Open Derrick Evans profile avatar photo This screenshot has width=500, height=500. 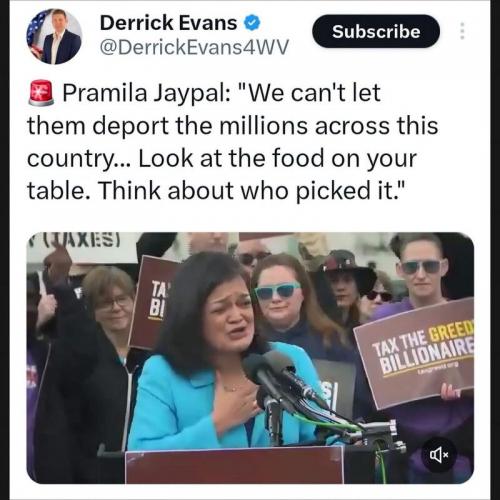[x=54, y=36]
